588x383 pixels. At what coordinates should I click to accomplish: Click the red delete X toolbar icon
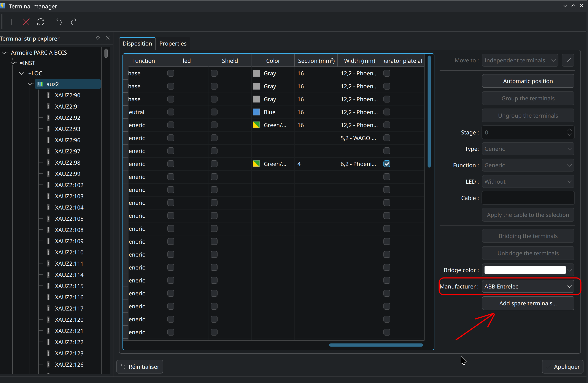[x=26, y=22]
